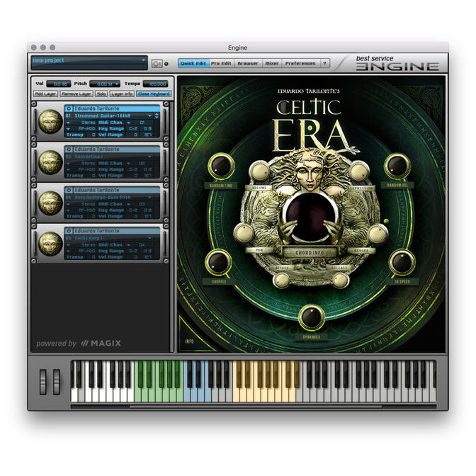Click Layer Info button
Viewport: 476px width, 476px height.
tap(122, 93)
